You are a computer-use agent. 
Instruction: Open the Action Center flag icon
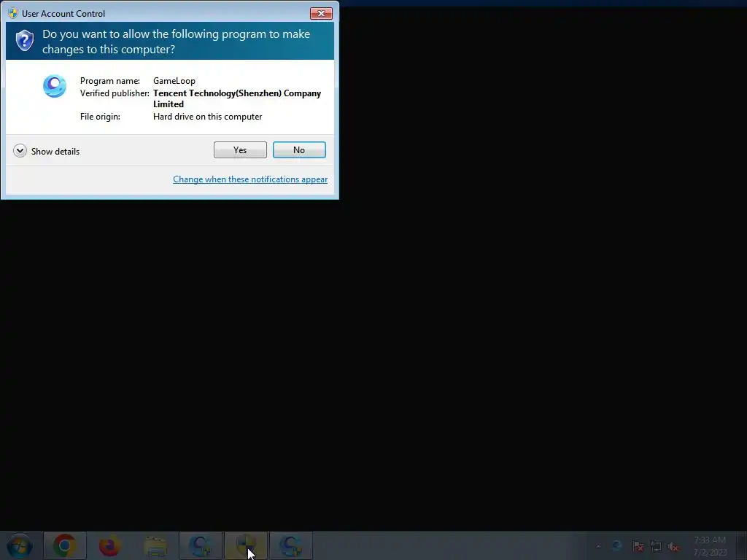[638, 546]
